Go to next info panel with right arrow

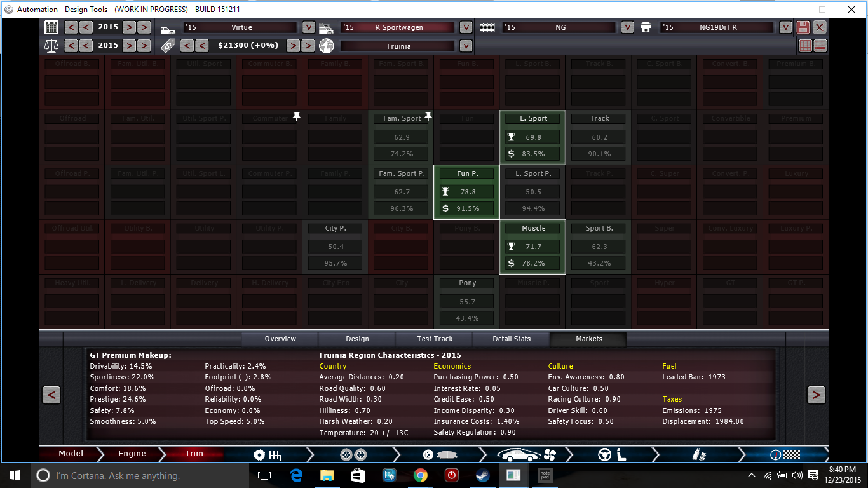click(x=817, y=395)
